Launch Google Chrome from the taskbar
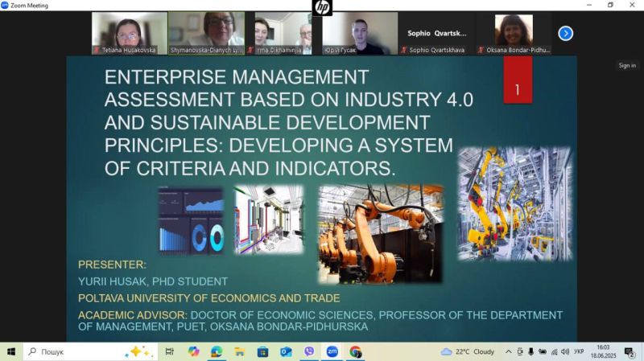Screen dimensions: 644x361 tap(355, 351)
